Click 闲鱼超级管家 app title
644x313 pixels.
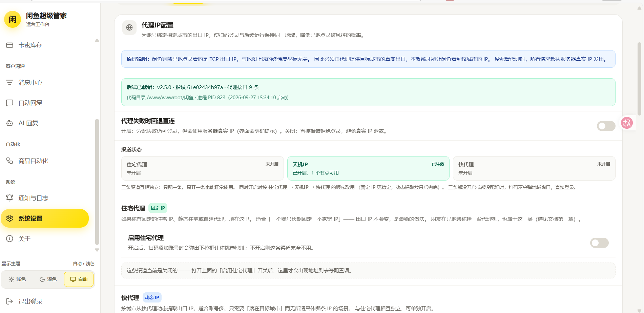tap(46, 16)
